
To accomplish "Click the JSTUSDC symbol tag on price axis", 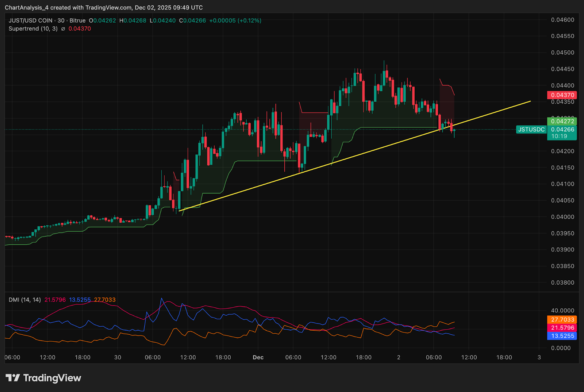I will pyautogui.click(x=531, y=130).
